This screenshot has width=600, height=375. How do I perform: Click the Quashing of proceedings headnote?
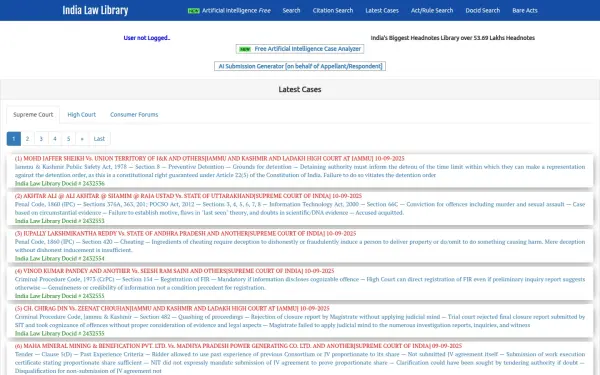(300, 321)
